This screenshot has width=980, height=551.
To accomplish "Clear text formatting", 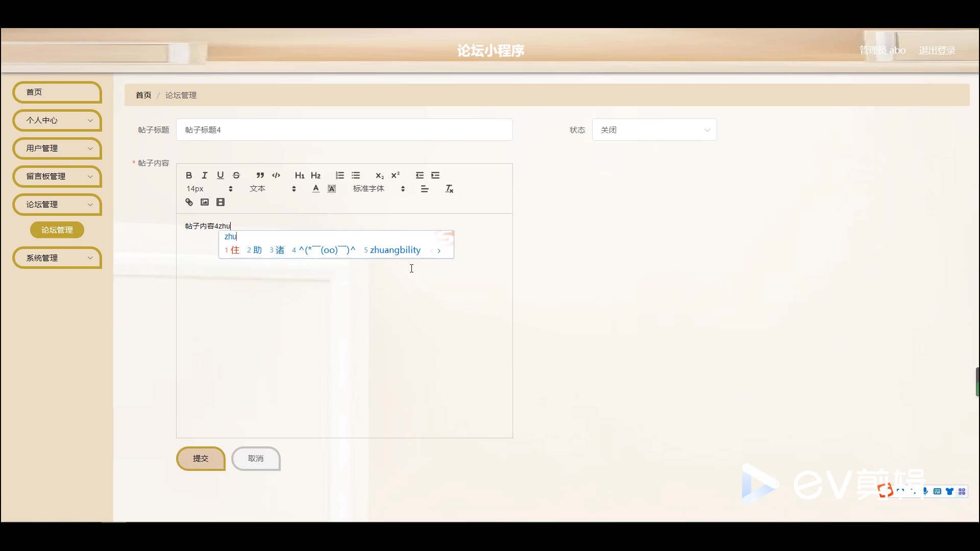I will [x=449, y=189].
